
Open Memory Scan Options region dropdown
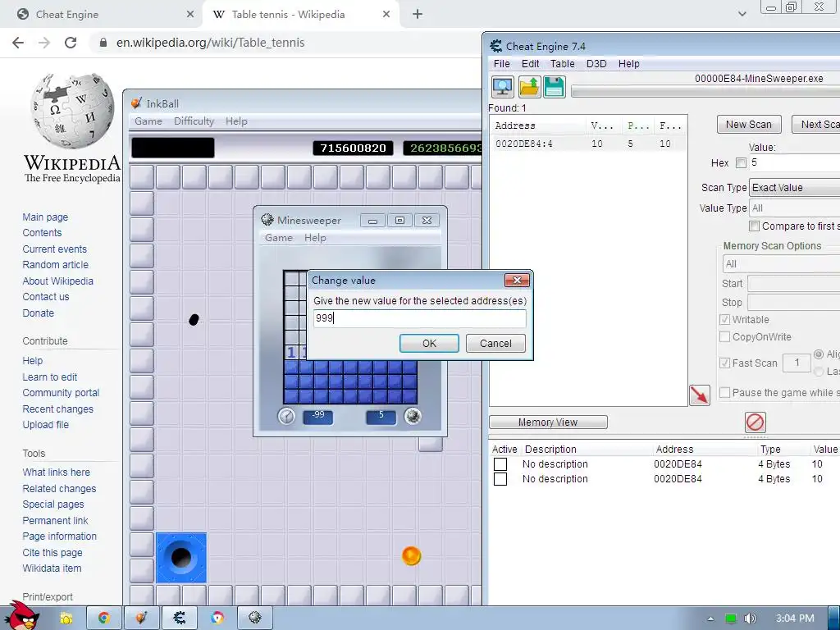tap(781, 263)
